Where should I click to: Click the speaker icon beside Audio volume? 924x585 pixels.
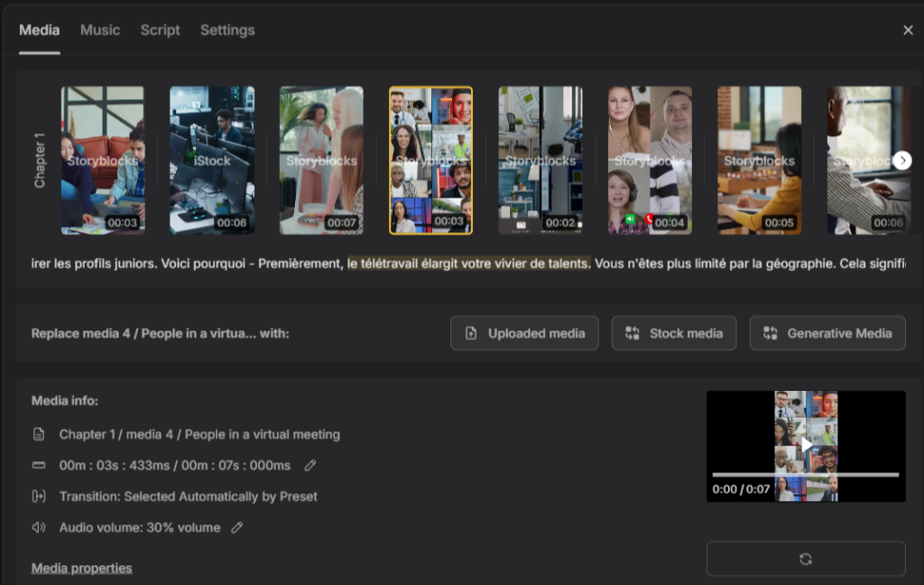tap(39, 527)
